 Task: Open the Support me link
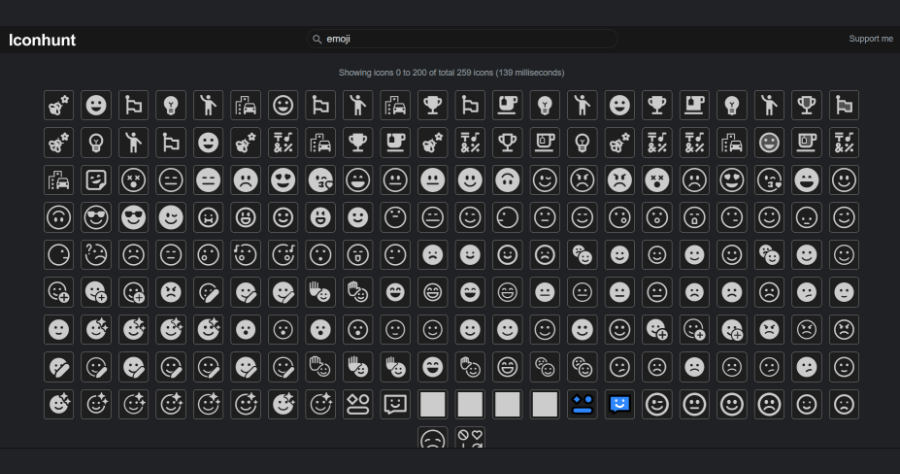[x=871, y=38]
